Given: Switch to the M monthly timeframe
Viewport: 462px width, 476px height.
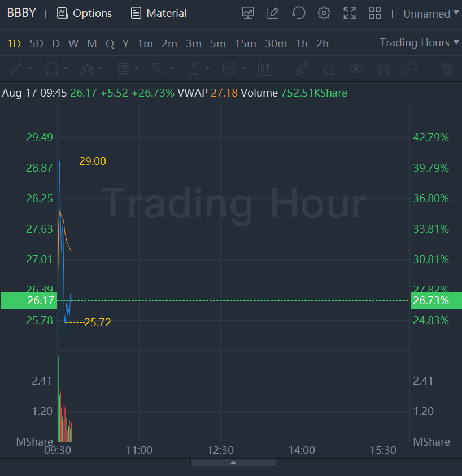Looking at the screenshot, I should pyautogui.click(x=91, y=43).
